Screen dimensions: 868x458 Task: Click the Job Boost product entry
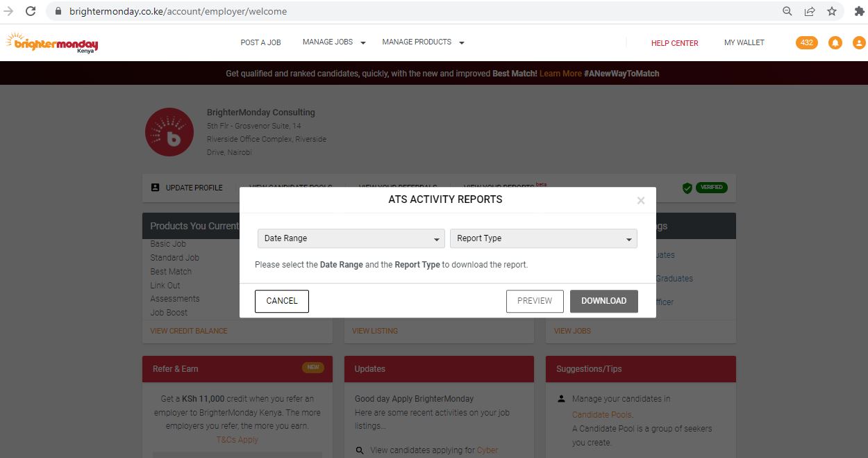[169, 313]
